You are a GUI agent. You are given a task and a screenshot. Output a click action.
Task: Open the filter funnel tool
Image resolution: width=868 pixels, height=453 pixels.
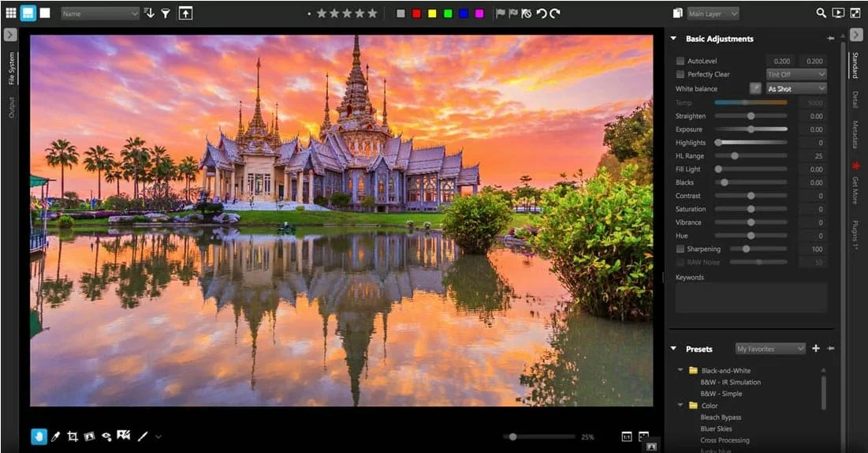[166, 13]
